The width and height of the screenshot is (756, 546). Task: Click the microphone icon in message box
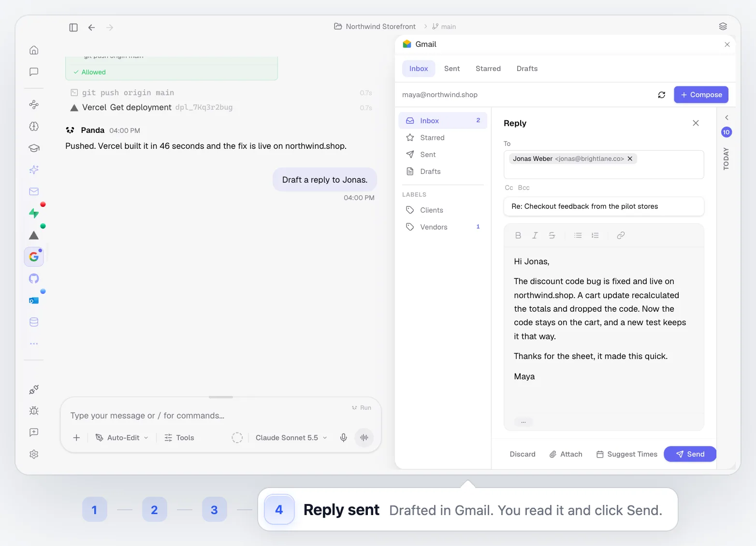point(343,438)
